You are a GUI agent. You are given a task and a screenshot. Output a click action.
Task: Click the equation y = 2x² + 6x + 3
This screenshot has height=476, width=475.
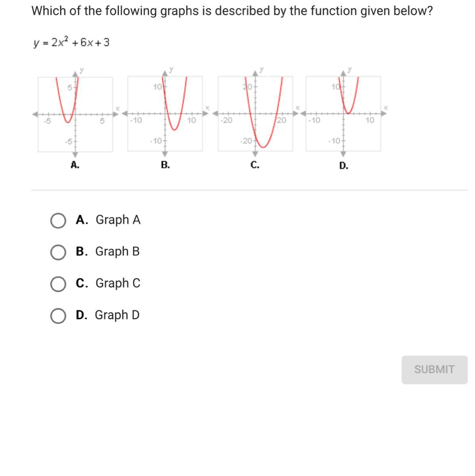[x=71, y=42]
